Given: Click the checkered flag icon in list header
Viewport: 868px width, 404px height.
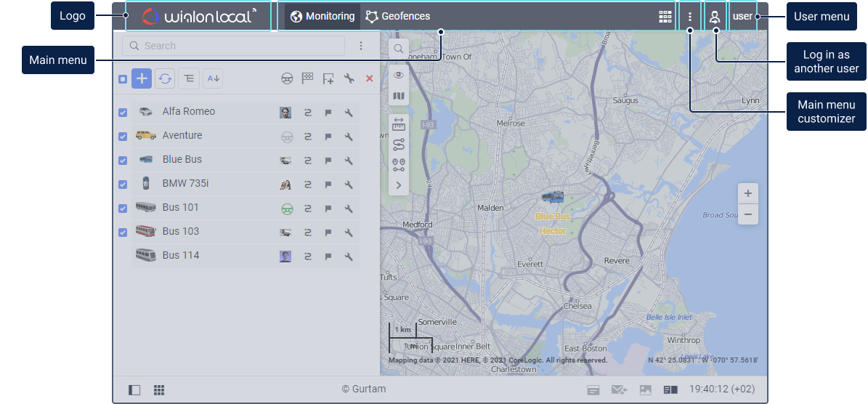Looking at the screenshot, I should tap(307, 78).
